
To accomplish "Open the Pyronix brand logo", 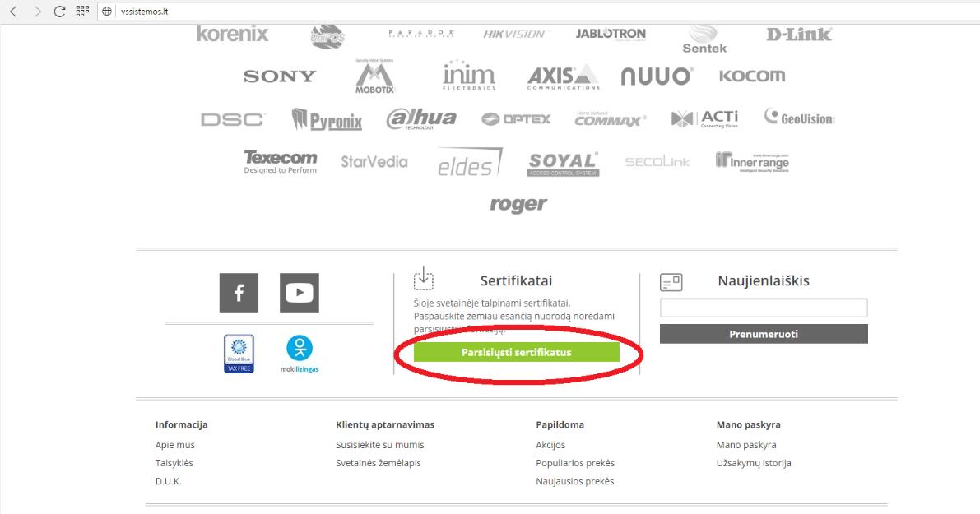I will [x=327, y=119].
